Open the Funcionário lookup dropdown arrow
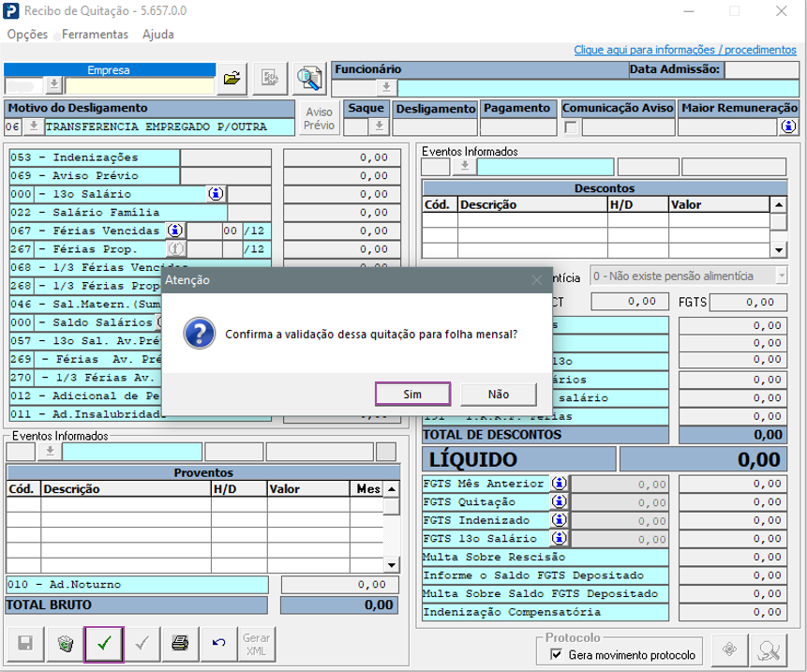Screen dimensions: 807x672 (386, 87)
